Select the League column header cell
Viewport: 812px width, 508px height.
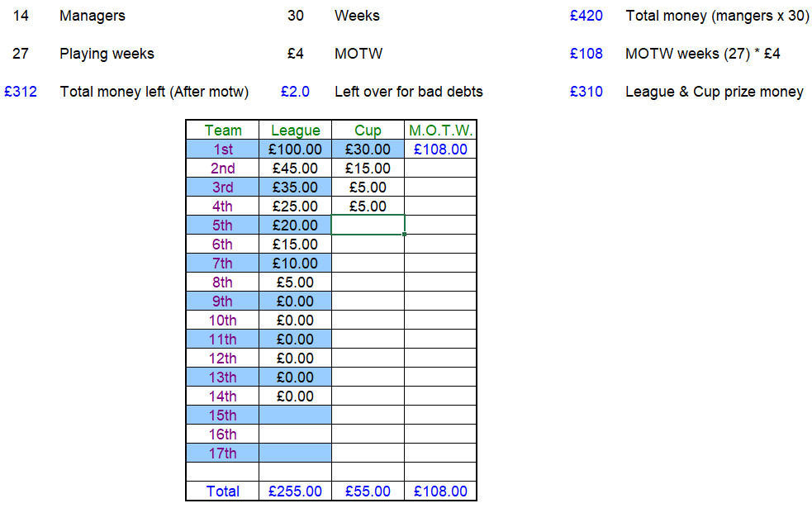click(x=295, y=131)
